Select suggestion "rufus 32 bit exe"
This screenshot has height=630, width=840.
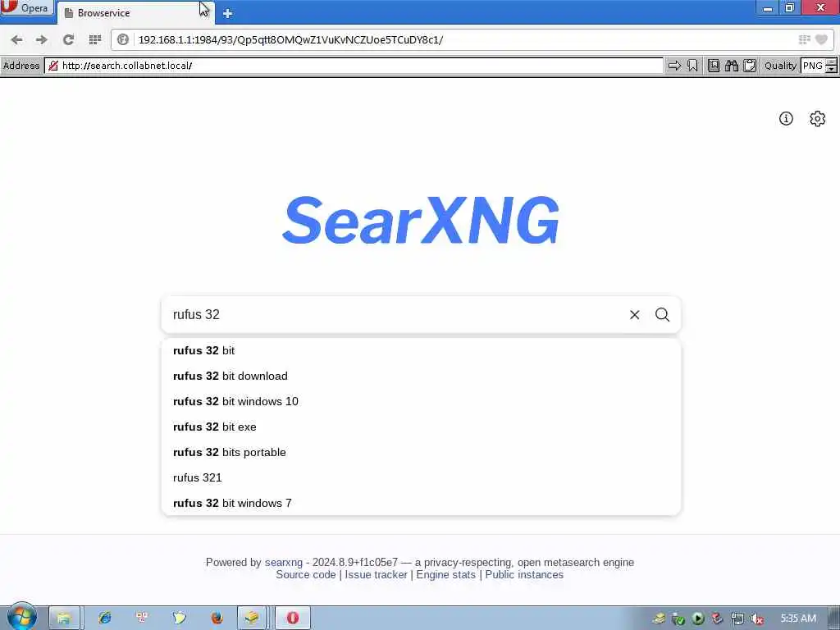tap(421, 427)
